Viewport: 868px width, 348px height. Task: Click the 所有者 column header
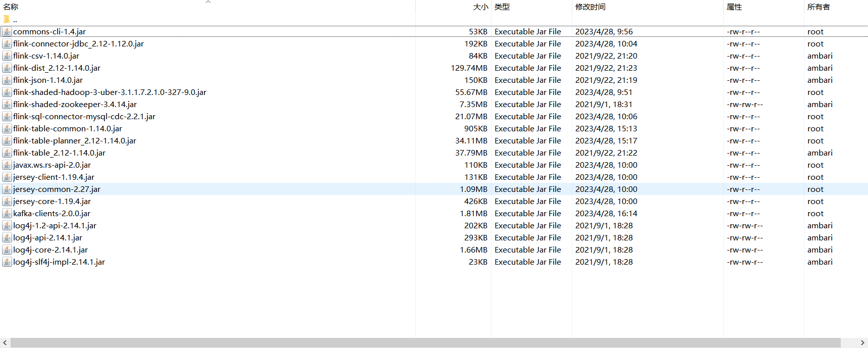coord(819,7)
